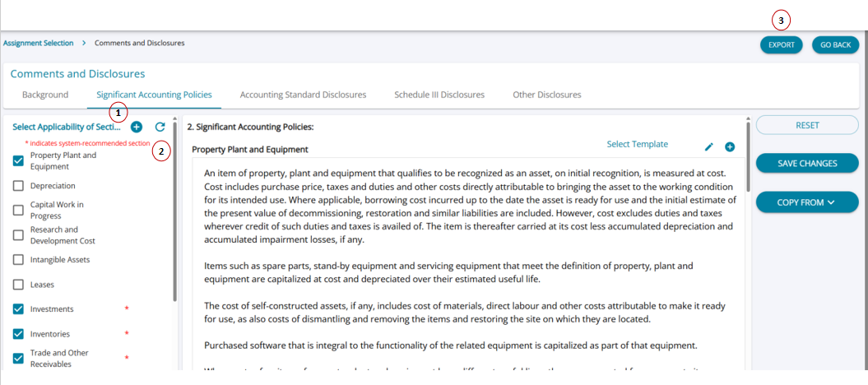This screenshot has width=868, height=385.
Task: Go to Schedule III Disclosures tab
Action: point(439,95)
